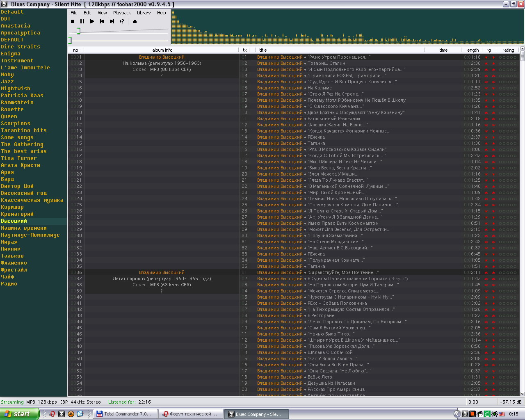Click the 'rating' column header
Image resolution: width=525 pixels, height=420 pixels.
[508, 50]
